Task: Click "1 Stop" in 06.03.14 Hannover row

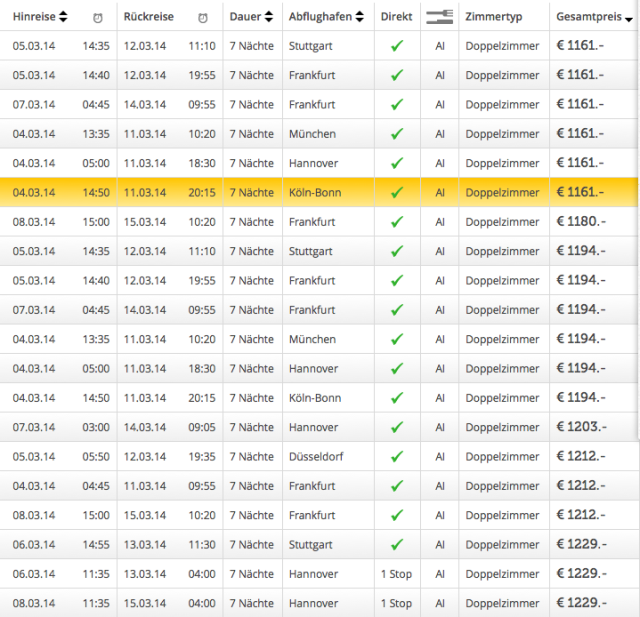Action: [x=396, y=574]
